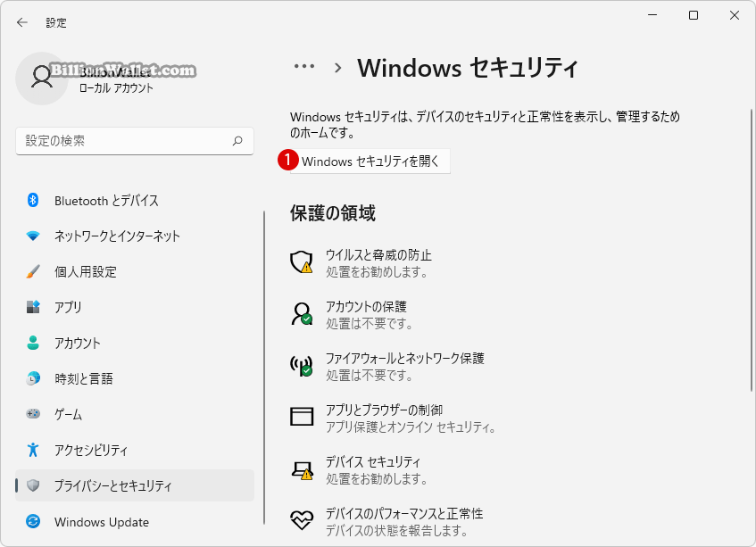The image size is (756, 547).
Task: Click the firewall antenna icon
Action: tap(302, 365)
